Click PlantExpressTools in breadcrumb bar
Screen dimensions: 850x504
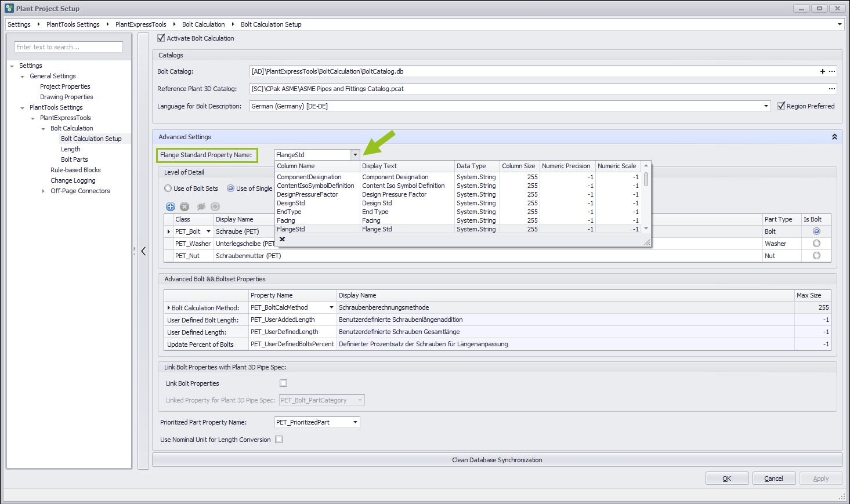point(141,24)
